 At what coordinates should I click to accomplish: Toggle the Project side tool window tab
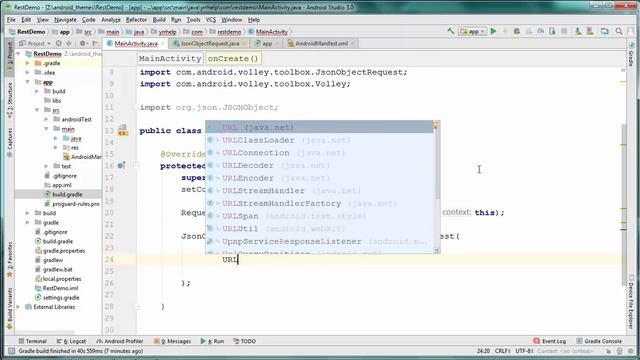[x=9, y=56]
